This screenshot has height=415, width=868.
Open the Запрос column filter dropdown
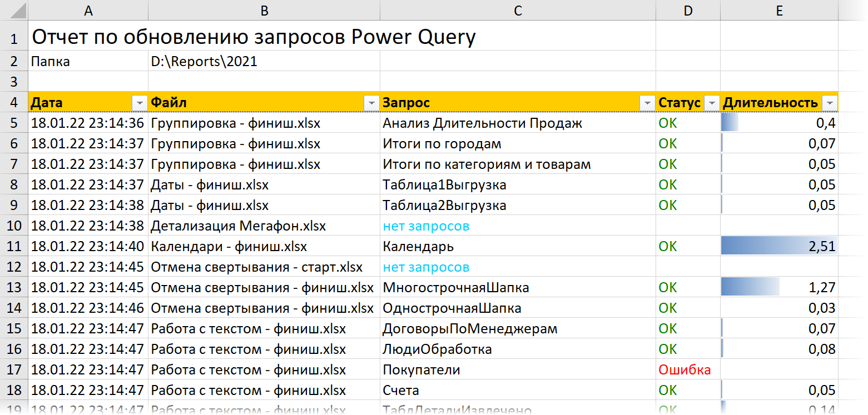647,103
